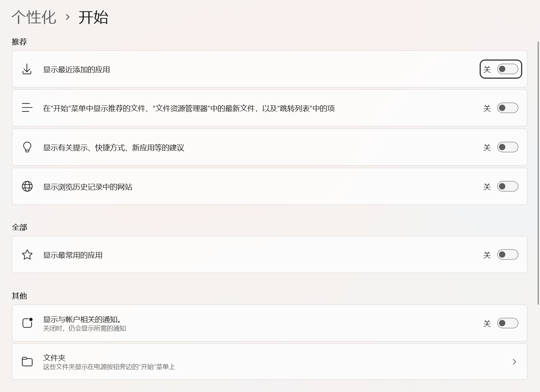Click the list icon next to the recommended files setting
The width and height of the screenshot is (540, 392).
[x=27, y=108]
